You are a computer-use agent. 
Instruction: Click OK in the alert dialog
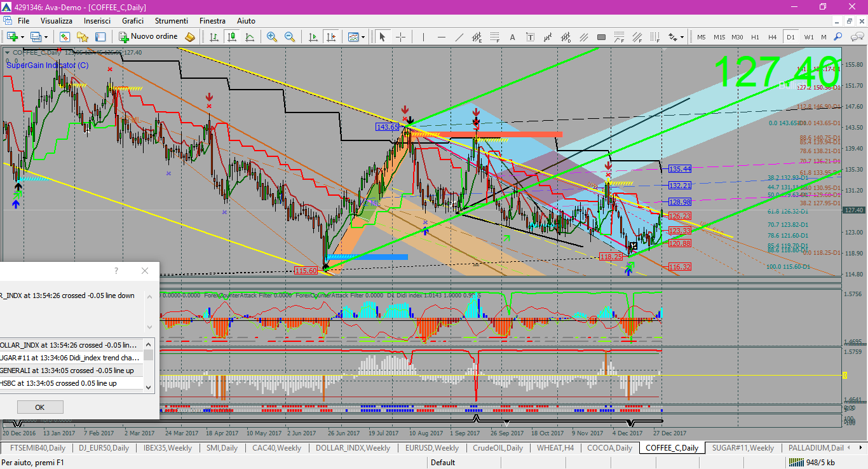click(x=40, y=407)
